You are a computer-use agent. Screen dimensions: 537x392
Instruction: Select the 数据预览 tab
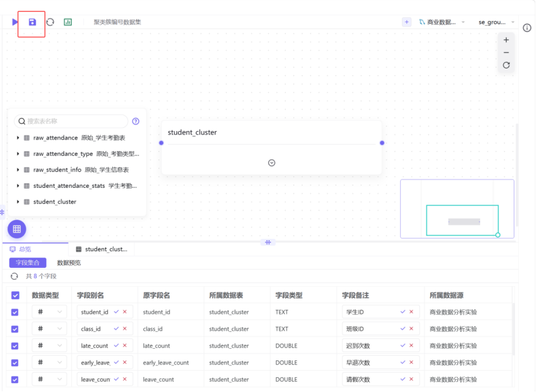69,263
